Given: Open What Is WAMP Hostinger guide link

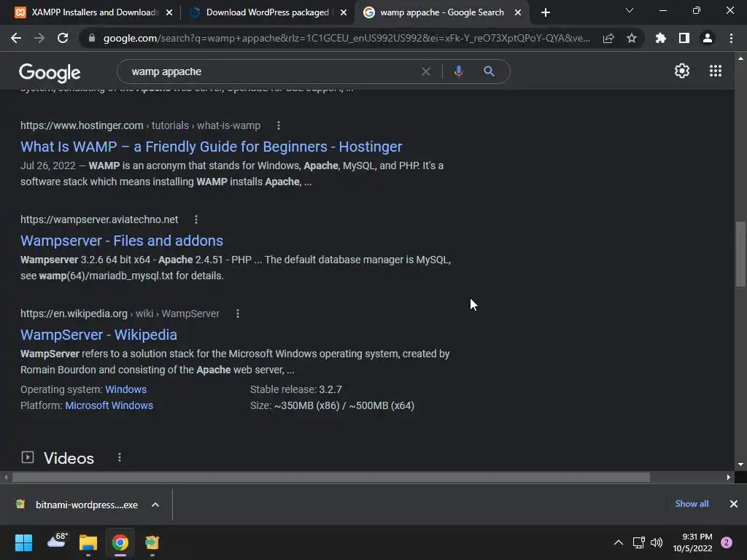Looking at the screenshot, I should click(x=211, y=147).
